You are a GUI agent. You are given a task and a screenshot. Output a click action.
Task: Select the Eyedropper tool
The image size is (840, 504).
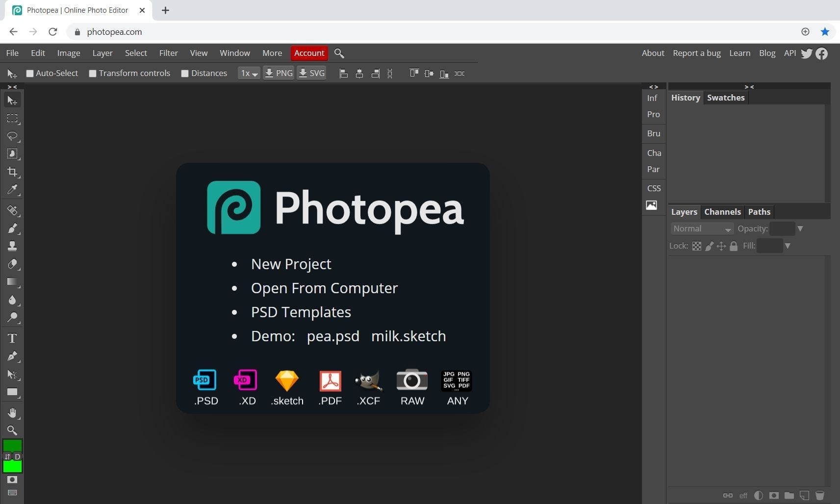pos(12,189)
